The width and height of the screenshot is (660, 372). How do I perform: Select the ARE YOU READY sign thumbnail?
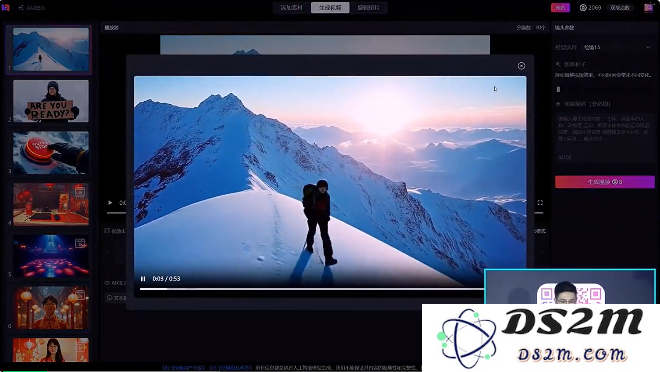coord(51,101)
